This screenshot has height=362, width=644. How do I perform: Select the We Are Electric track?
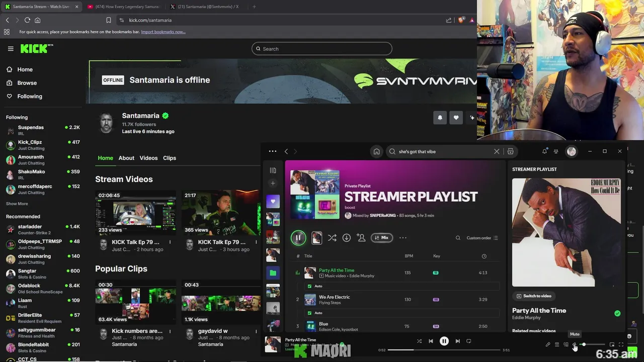point(396,300)
